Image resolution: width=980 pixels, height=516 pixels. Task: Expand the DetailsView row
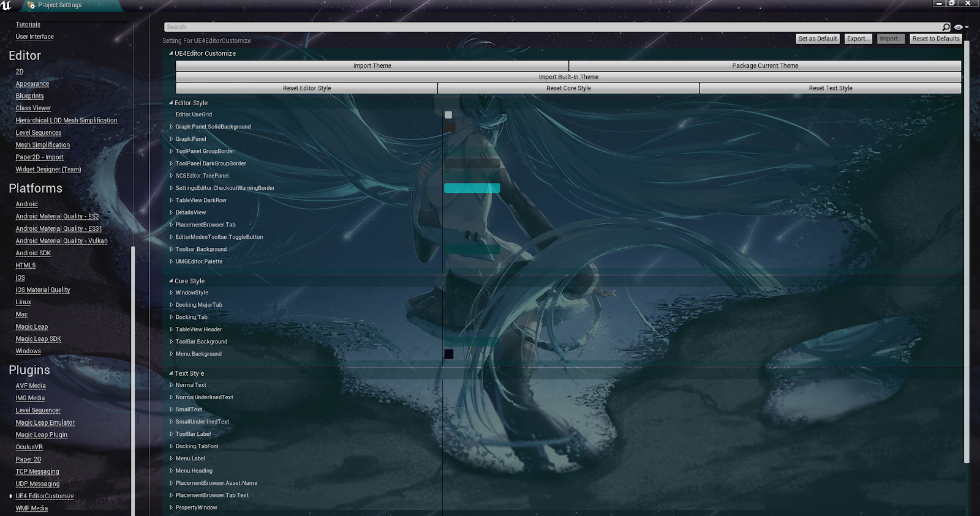(x=171, y=212)
